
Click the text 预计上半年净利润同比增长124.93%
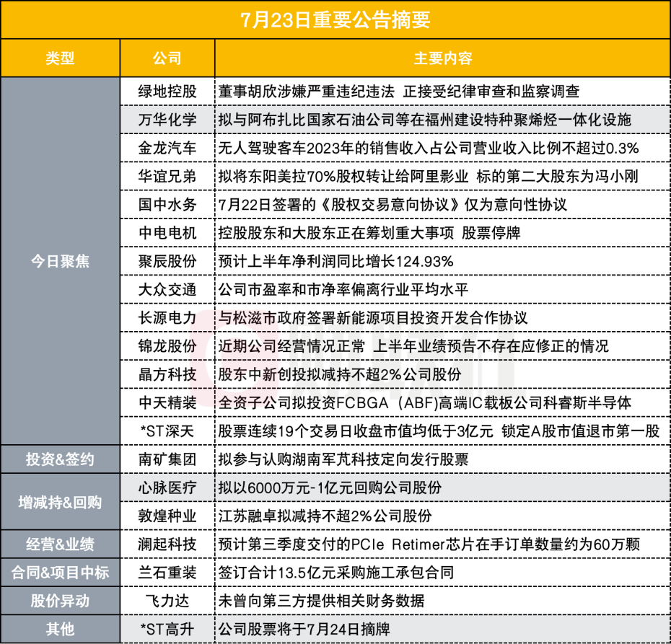pyautogui.click(x=336, y=261)
